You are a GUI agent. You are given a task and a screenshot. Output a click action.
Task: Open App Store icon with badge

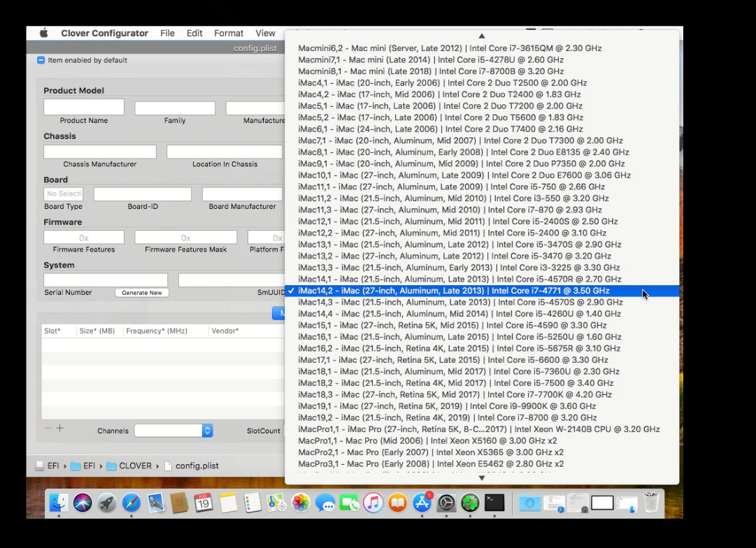pyautogui.click(x=422, y=503)
